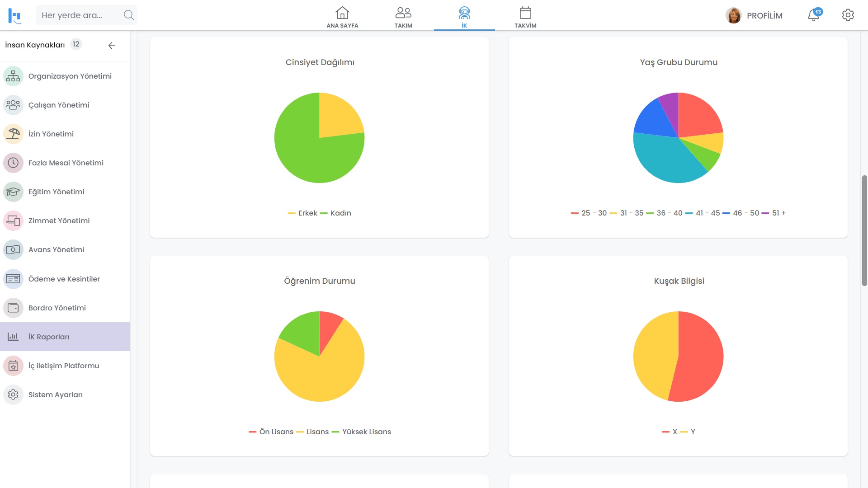Click the Eğitim Yönetimi graduation cap icon
The image size is (868, 488).
tap(13, 192)
